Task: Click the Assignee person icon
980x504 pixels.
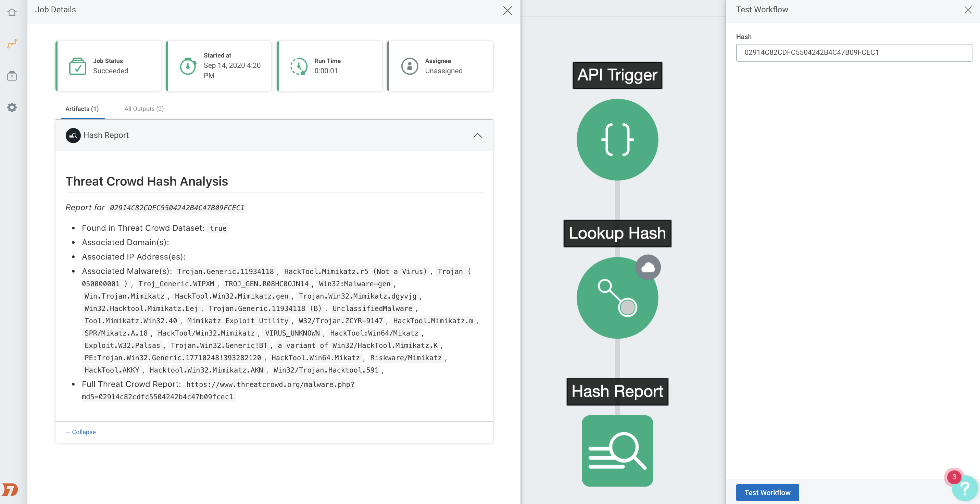Action: (x=409, y=66)
